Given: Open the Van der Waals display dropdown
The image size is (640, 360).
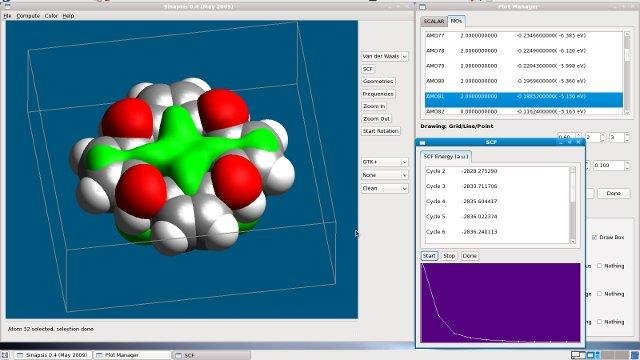Looking at the screenshot, I should (384, 56).
